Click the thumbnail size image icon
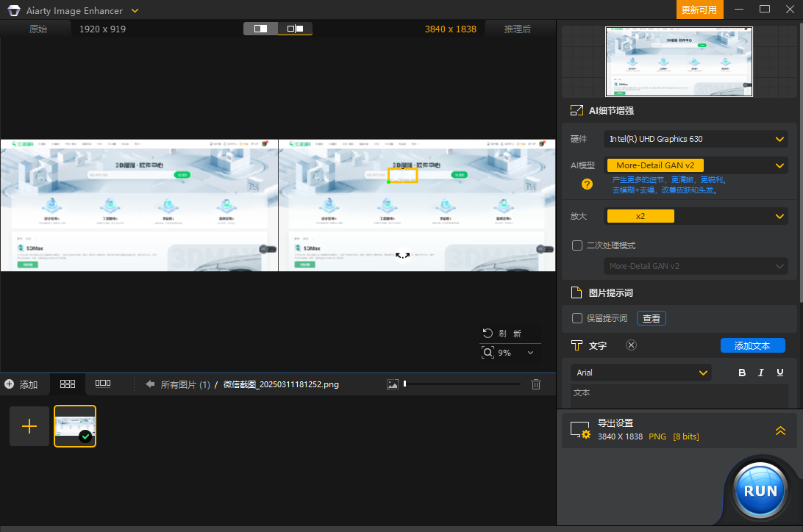The width and height of the screenshot is (803, 532). pos(392,384)
